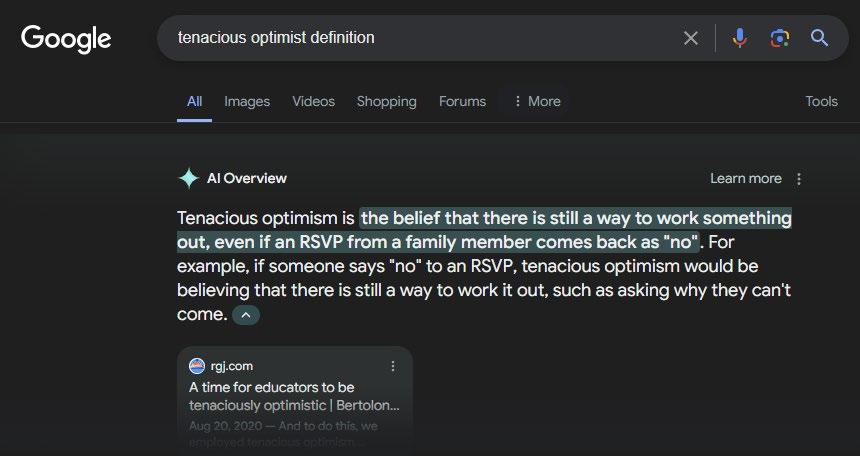This screenshot has height=456, width=860.
Task: Expand the More search filters menu
Action: pyautogui.click(x=536, y=101)
